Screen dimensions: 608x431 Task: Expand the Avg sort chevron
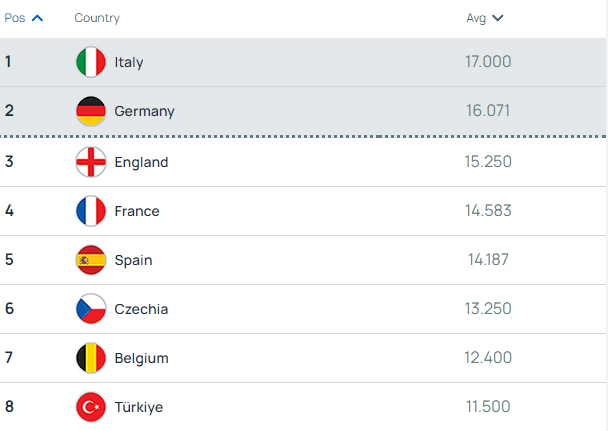click(497, 18)
